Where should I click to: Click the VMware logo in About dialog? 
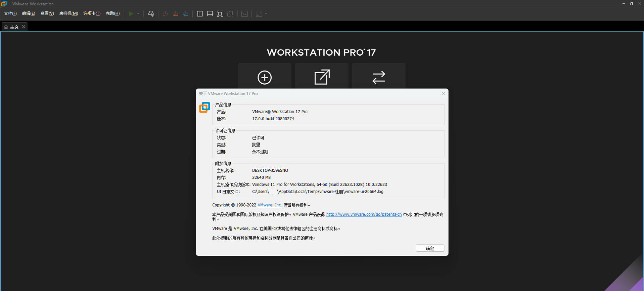pyautogui.click(x=204, y=108)
